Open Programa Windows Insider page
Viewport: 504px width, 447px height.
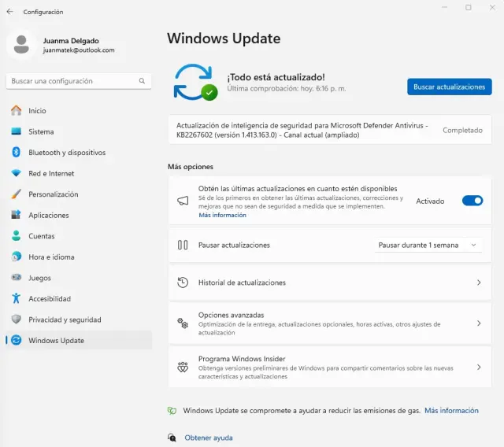click(x=329, y=368)
